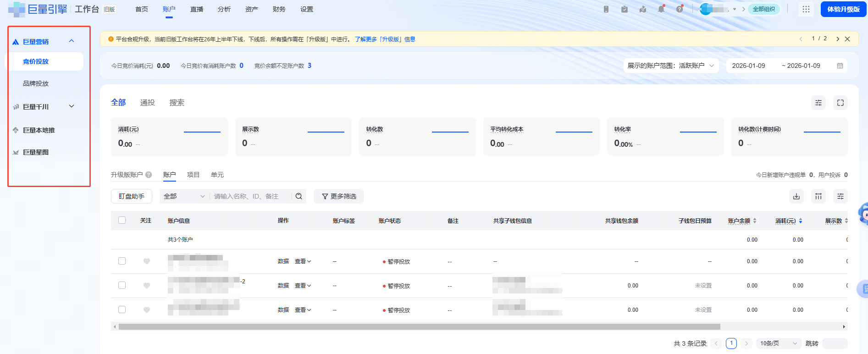Switch to the 项目 tab

pos(194,175)
